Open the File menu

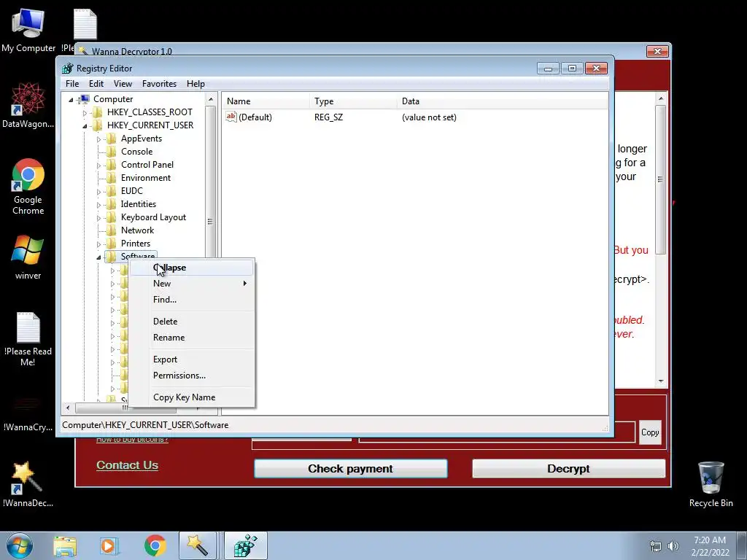pos(72,83)
